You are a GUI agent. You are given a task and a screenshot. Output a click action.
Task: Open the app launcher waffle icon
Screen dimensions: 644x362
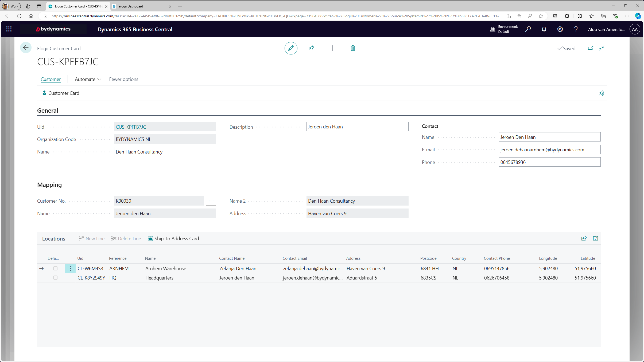pos(9,29)
